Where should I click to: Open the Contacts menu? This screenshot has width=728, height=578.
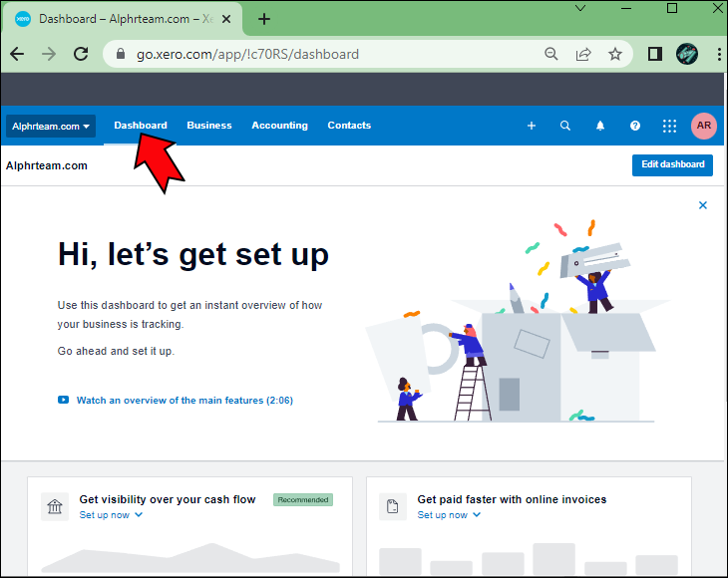click(349, 126)
